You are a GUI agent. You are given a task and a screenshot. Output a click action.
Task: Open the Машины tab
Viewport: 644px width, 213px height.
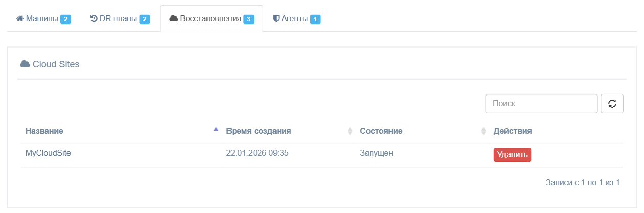43,19
